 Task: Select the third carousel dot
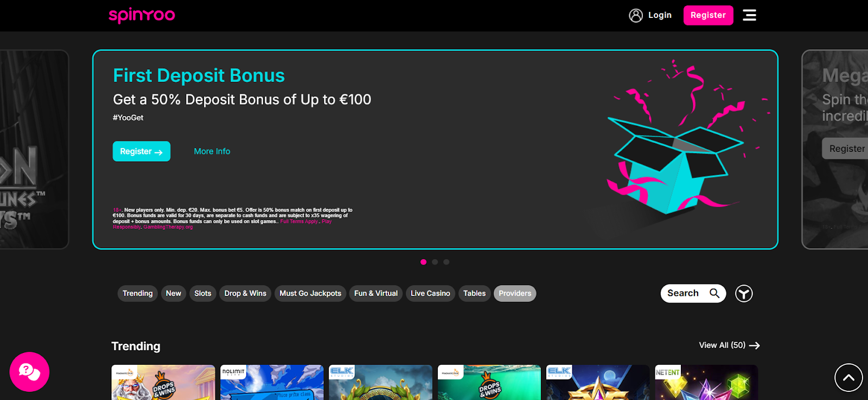446,262
